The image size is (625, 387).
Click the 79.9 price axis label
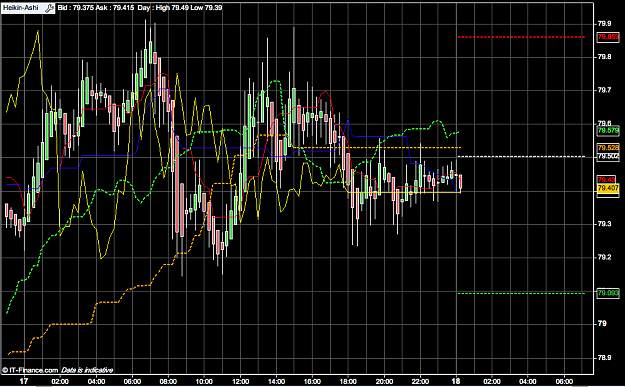[604, 24]
